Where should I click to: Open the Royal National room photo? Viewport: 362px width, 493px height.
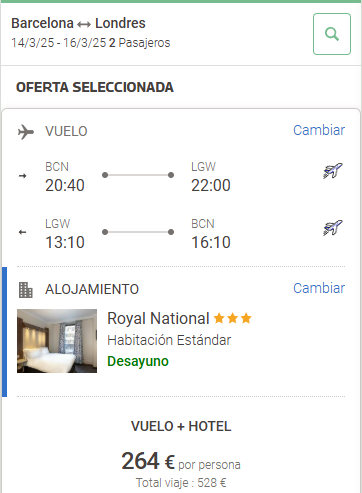tap(57, 341)
